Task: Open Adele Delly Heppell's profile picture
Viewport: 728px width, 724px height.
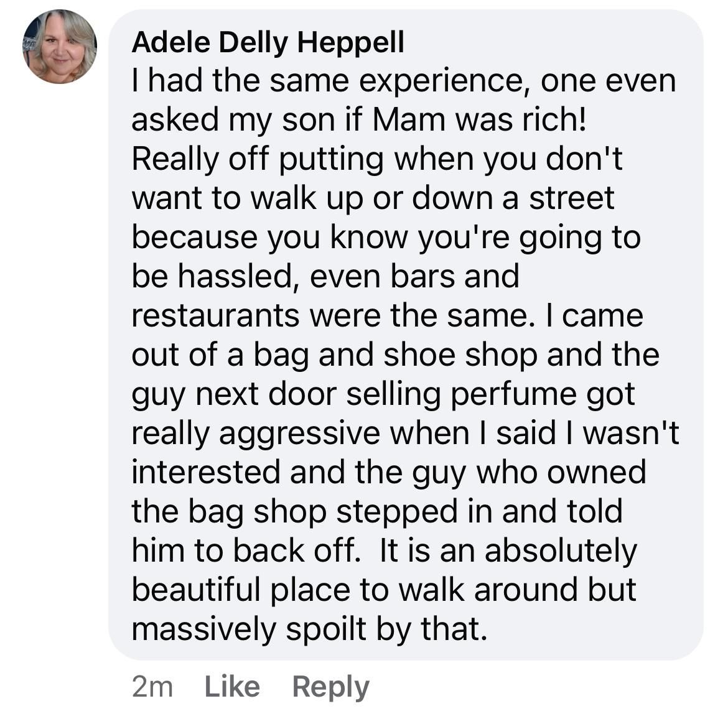Action: coord(60,46)
